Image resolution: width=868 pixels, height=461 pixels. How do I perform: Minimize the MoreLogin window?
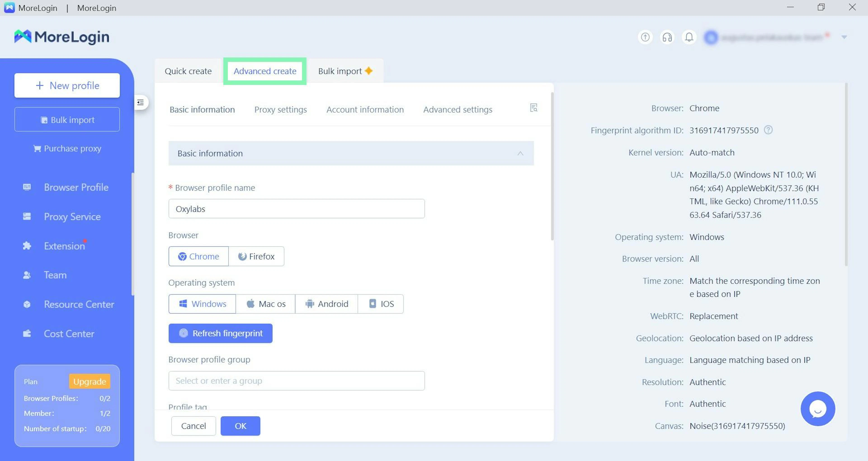click(790, 7)
